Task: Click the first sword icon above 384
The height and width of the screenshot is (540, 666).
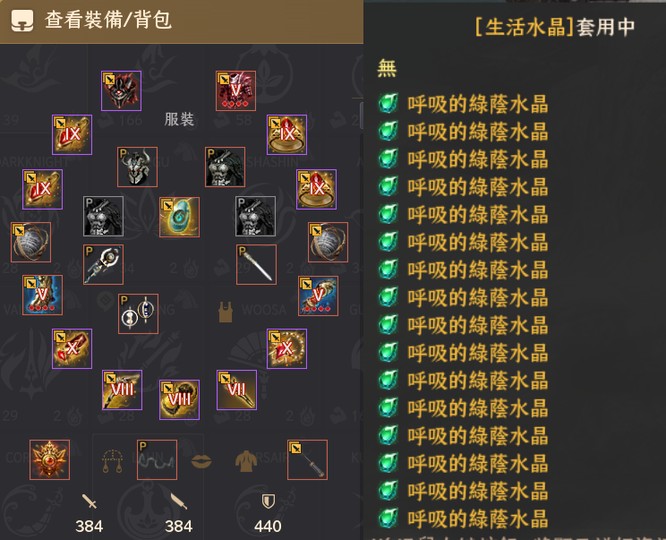Action: 90,502
